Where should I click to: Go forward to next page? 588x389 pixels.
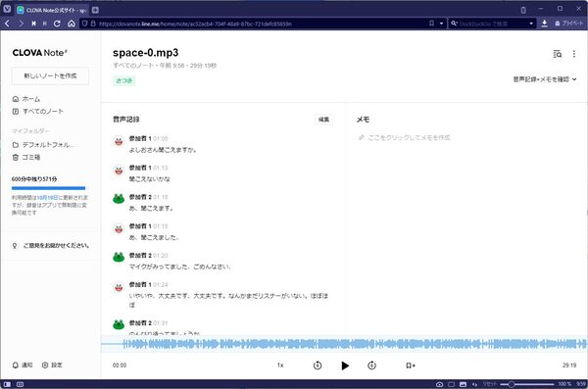point(21,24)
